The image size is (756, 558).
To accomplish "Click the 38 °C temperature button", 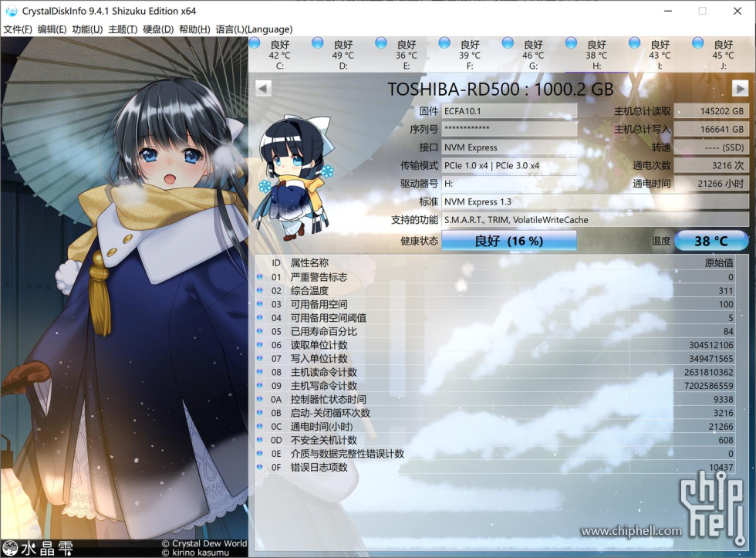I will tap(711, 241).
